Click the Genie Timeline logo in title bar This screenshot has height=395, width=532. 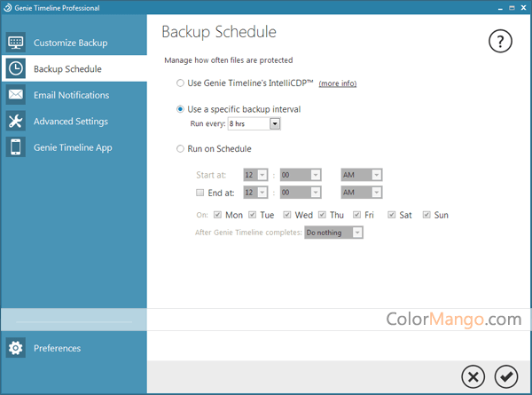(7, 7)
